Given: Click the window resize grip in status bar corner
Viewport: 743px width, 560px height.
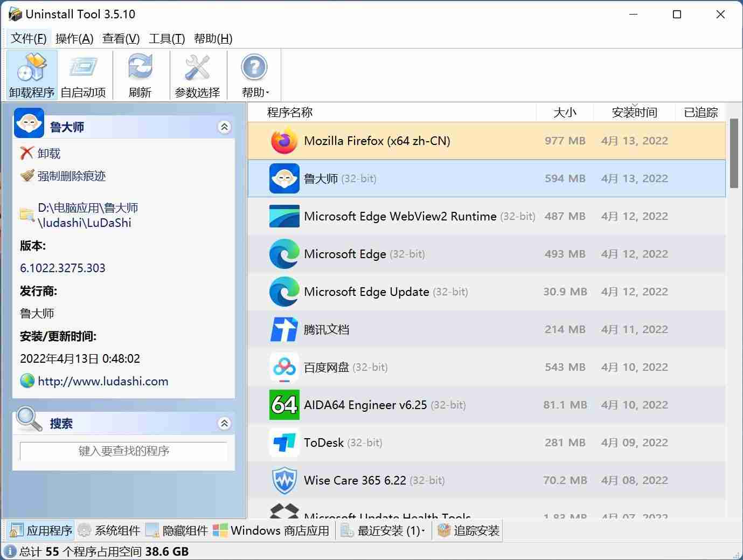Looking at the screenshot, I should (737, 554).
